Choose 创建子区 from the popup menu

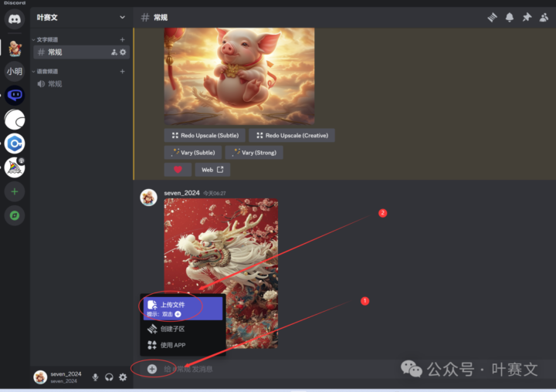[183, 329]
